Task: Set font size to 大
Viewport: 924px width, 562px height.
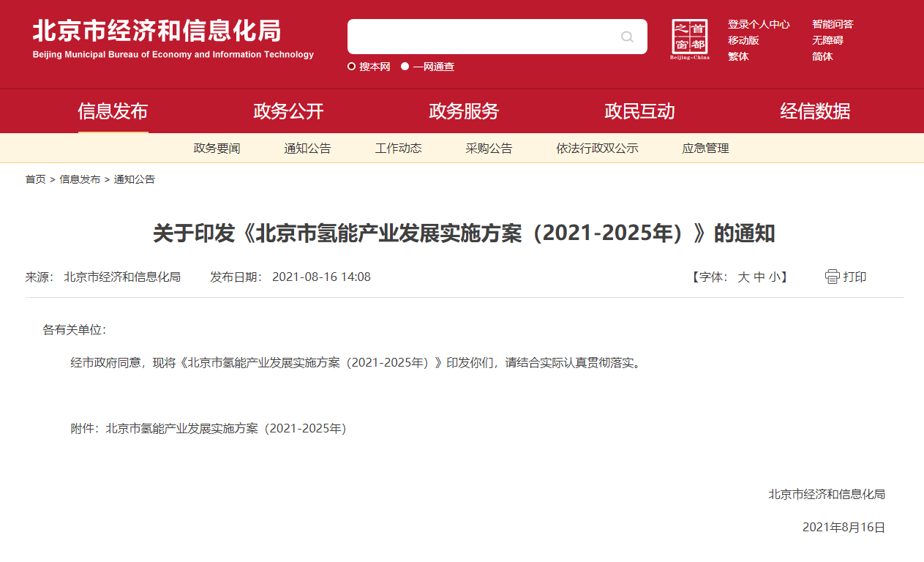Action: pos(743,277)
